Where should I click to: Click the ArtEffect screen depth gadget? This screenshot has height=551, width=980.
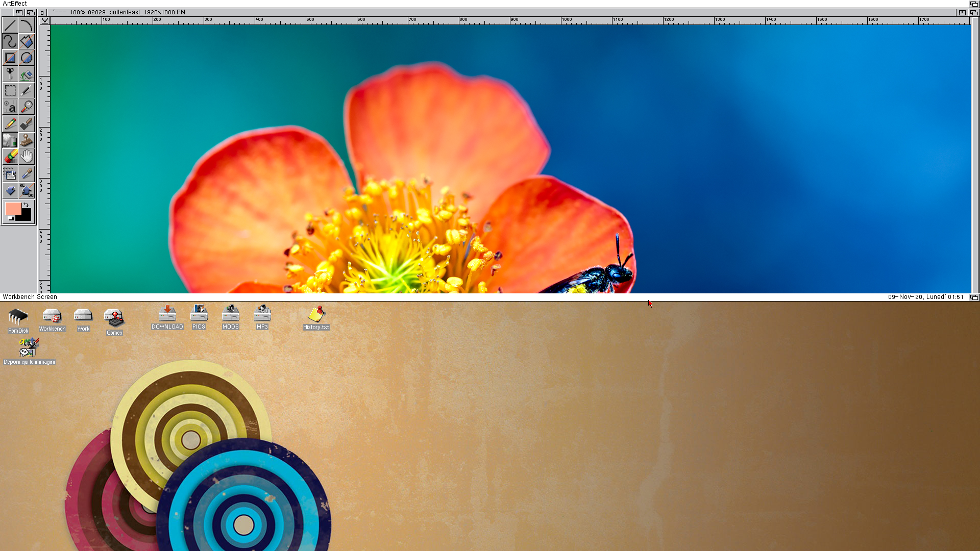point(974,4)
